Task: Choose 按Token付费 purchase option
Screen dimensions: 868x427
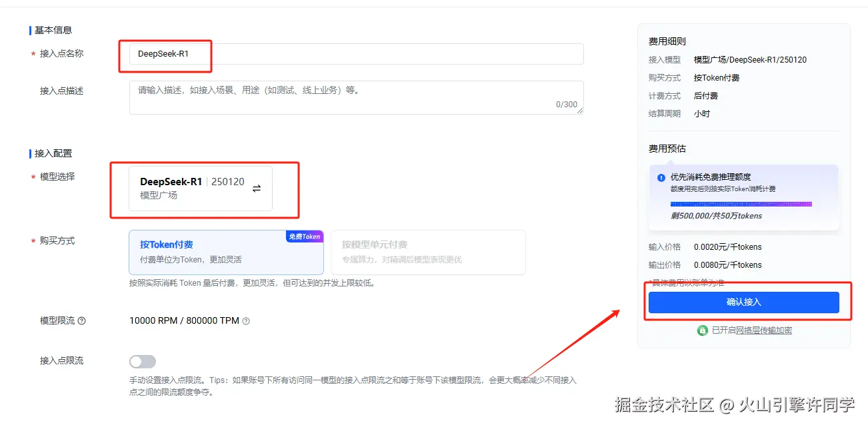Action: point(226,252)
